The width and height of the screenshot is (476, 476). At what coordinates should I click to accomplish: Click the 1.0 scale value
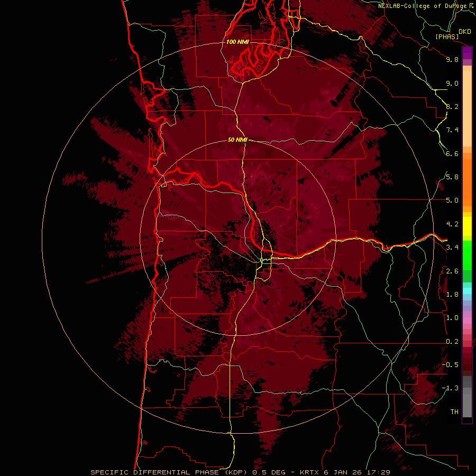pyautogui.click(x=452, y=318)
